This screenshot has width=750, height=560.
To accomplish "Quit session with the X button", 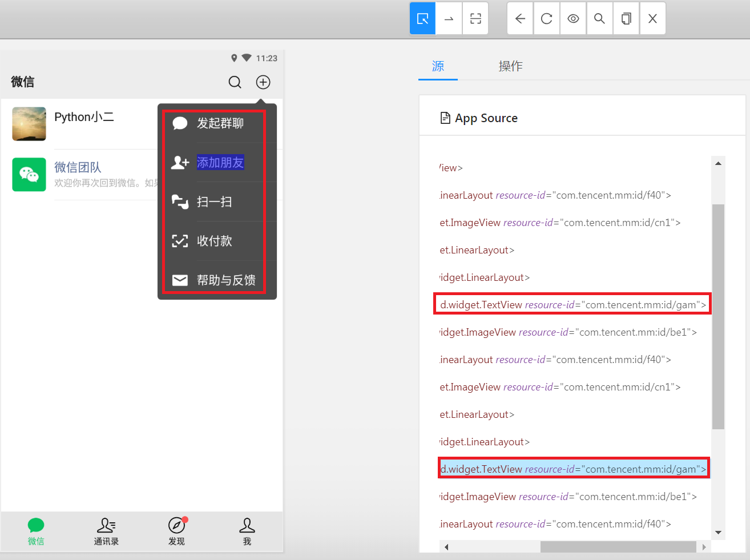I will tap(652, 19).
